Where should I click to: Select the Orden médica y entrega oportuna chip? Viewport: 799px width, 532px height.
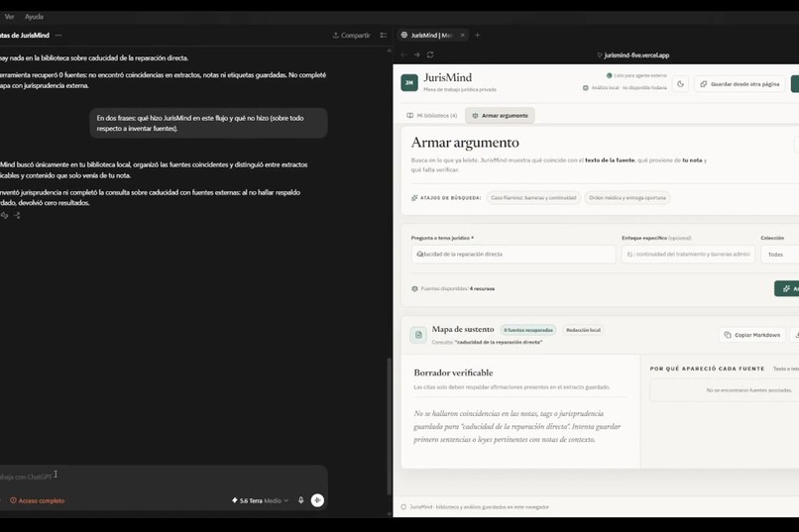pyautogui.click(x=628, y=197)
